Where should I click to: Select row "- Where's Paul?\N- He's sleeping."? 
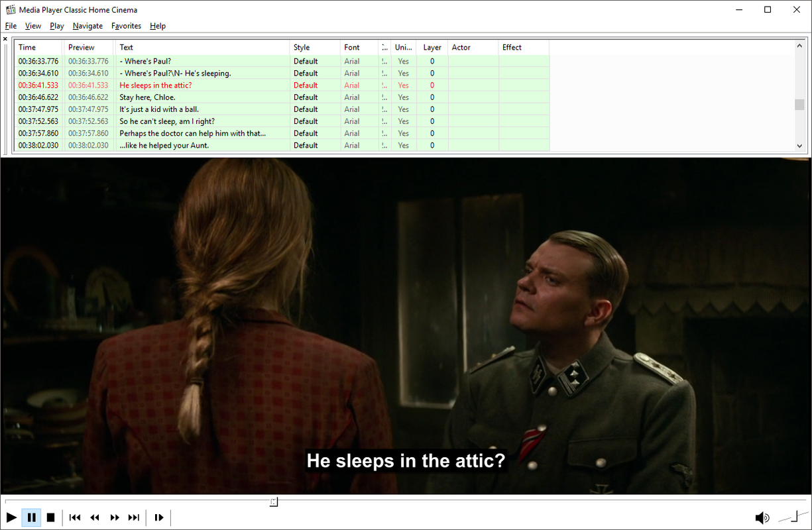click(x=282, y=73)
